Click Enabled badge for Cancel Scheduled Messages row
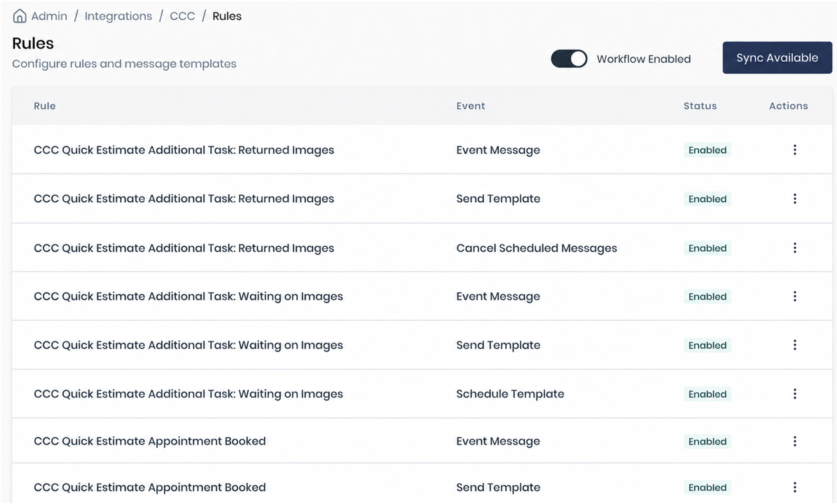Viewport: 837px width, 504px height. click(707, 248)
